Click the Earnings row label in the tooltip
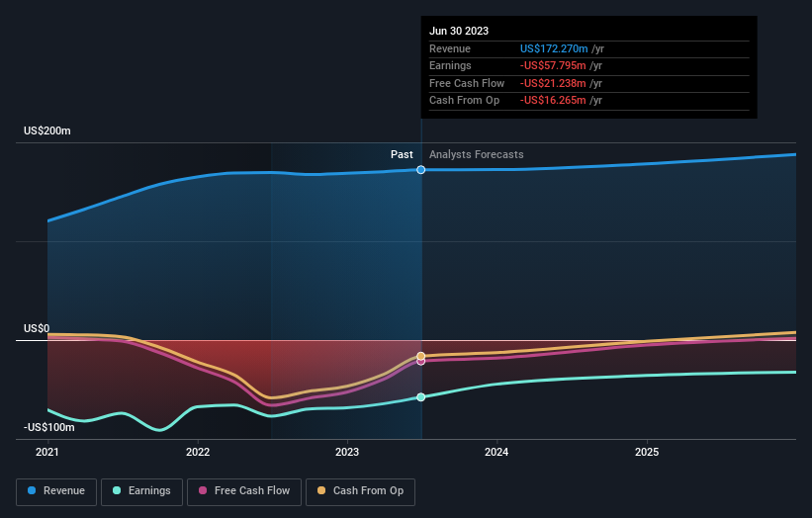The height and width of the screenshot is (518, 812). point(451,65)
